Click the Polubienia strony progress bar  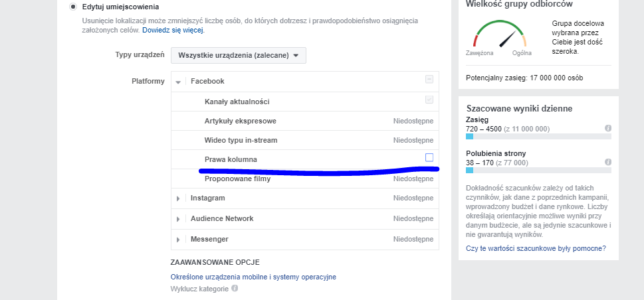(538, 171)
